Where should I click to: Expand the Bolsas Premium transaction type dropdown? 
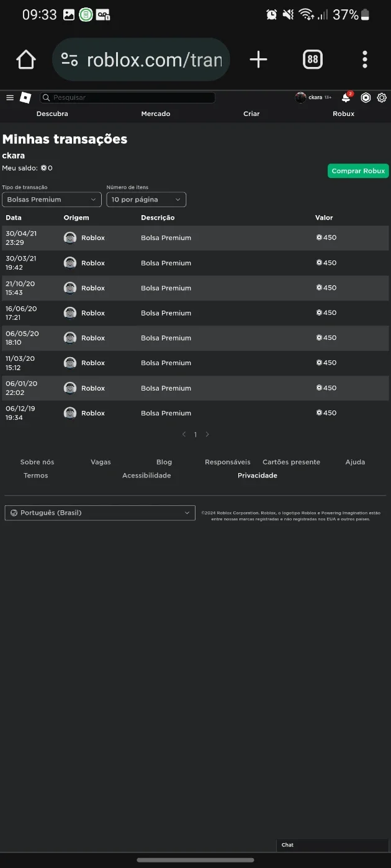pos(52,200)
